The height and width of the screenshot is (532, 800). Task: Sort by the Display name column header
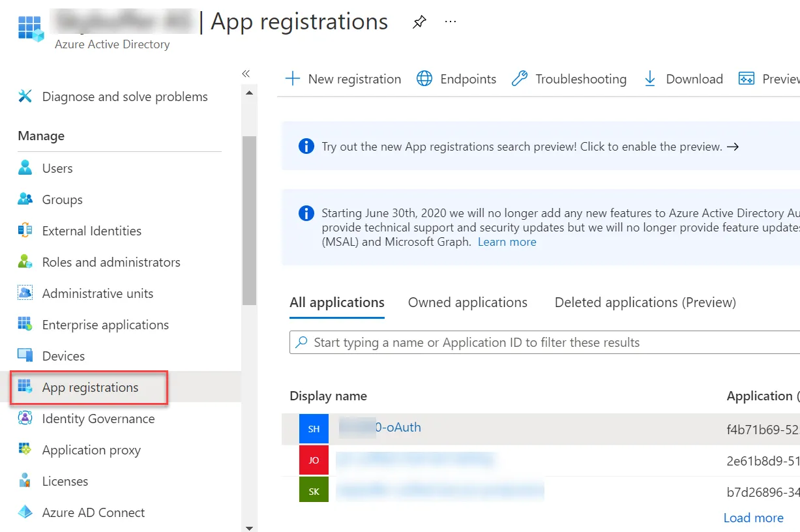tap(328, 396)
